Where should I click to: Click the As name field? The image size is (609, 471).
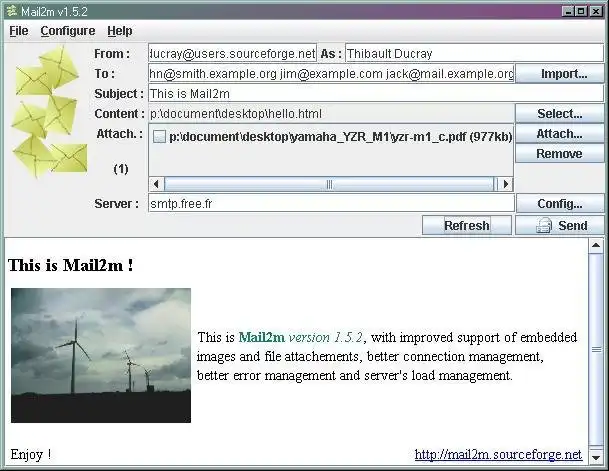(474, 54)
